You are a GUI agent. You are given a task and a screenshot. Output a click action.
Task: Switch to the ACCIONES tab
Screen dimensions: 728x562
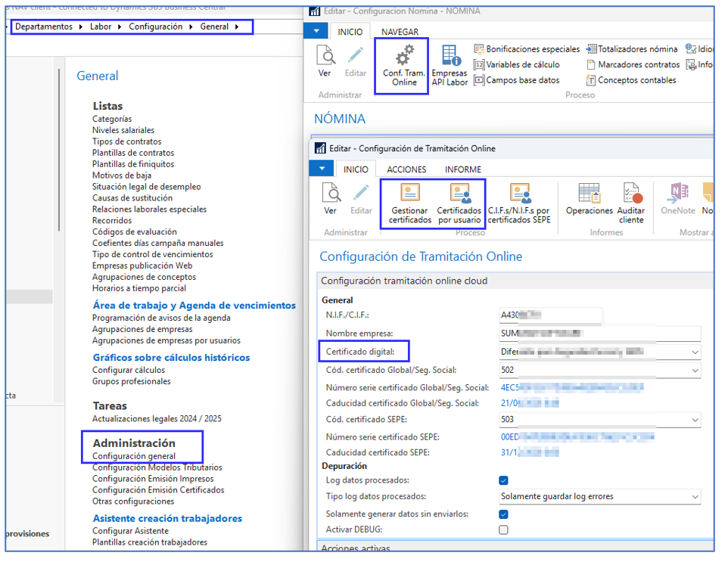click(x=406, y=169)
